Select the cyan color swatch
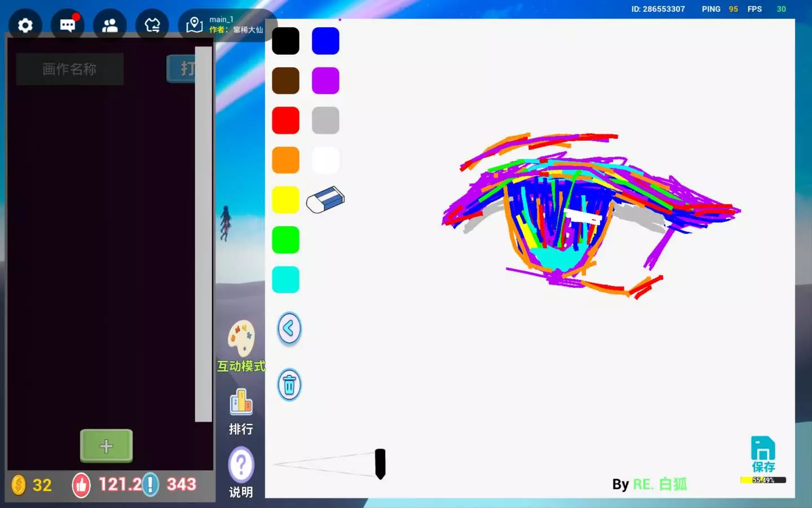Image resolution: width=812 pixels, height=508 pixels. tap(285, 280)
